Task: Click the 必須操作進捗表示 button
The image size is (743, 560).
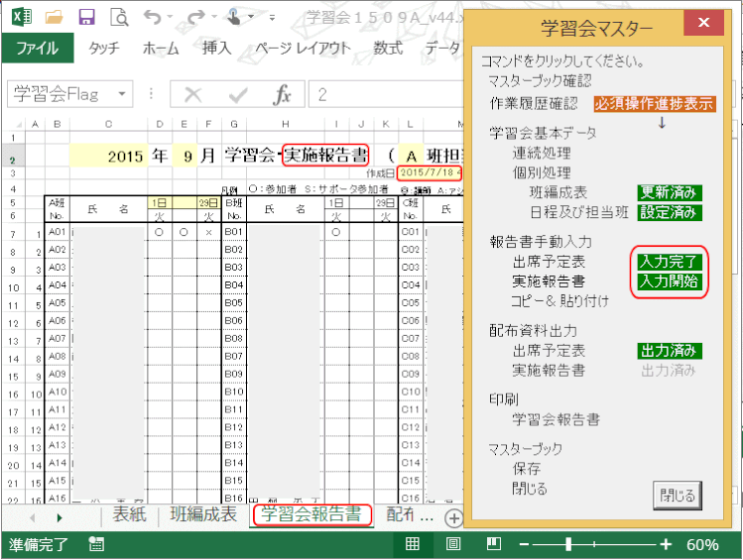Action: coord(655,104)
